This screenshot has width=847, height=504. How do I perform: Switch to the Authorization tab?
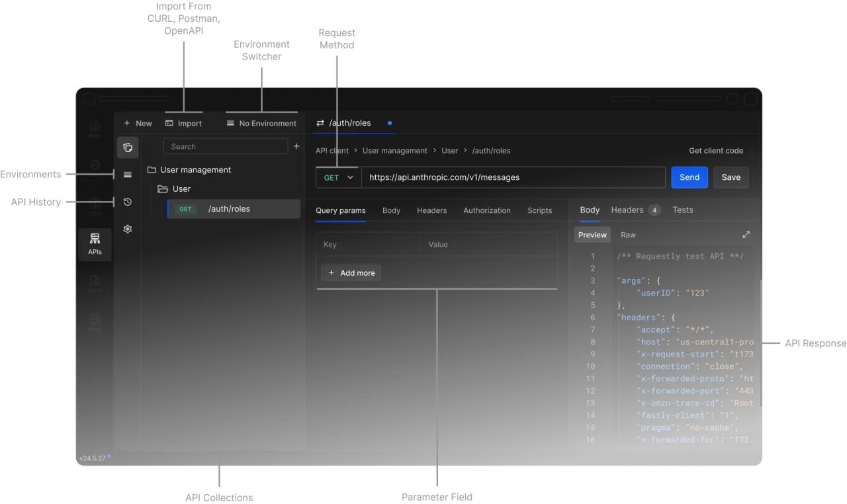pos(486,210)
